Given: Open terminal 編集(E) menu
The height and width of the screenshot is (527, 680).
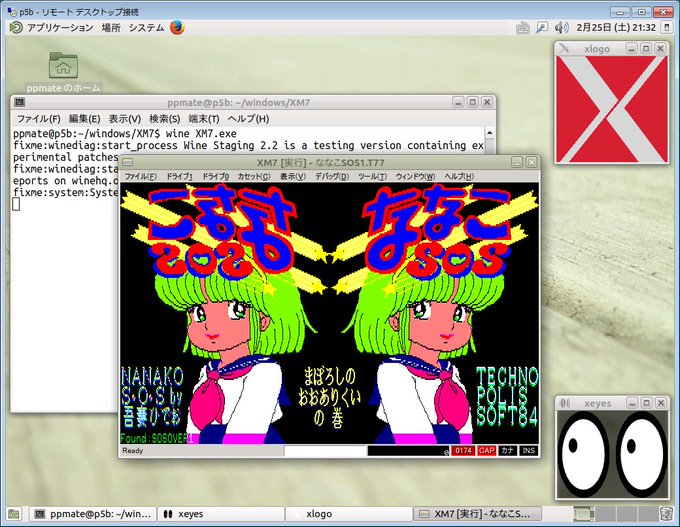Looking at the screenshot, I should click(85, 119).
